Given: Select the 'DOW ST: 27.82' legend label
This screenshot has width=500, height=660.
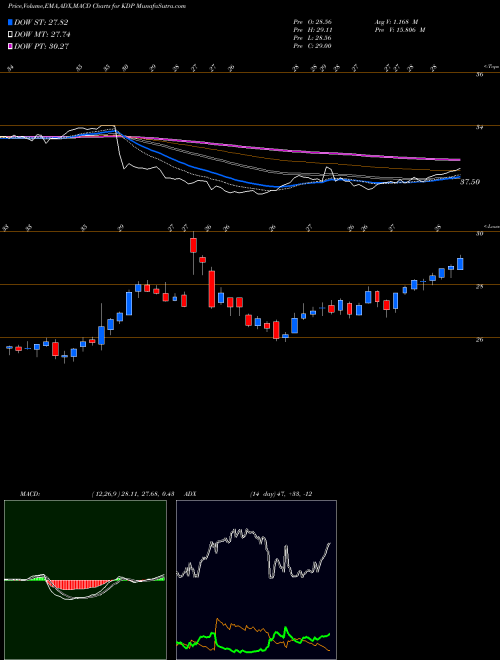Looking at the screenshot, I should [41, 22].
